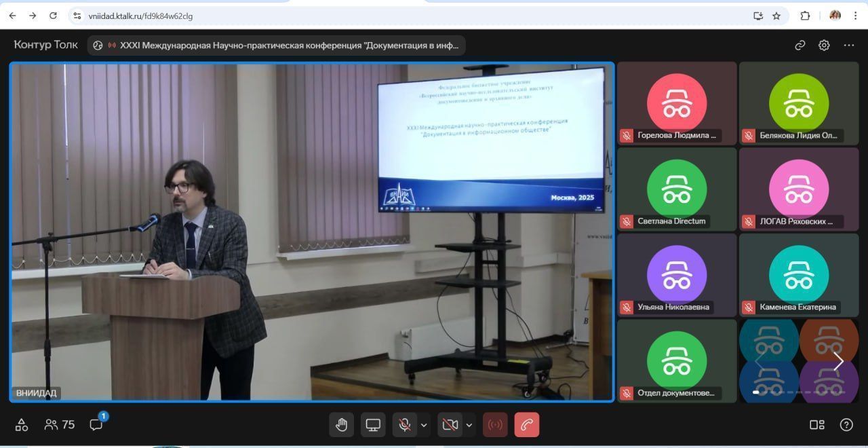Open apps shapes icon in bottom-left

point(22,425)
